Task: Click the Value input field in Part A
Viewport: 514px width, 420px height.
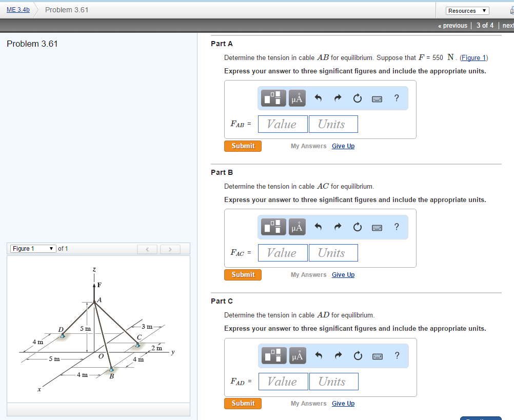Action: [282, 124]
